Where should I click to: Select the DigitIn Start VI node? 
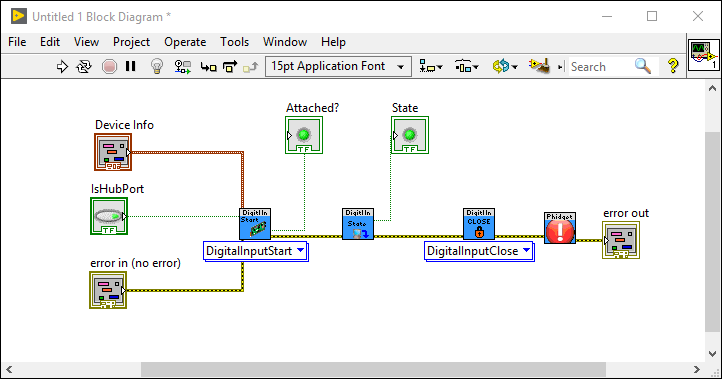(x=255, y=224)
